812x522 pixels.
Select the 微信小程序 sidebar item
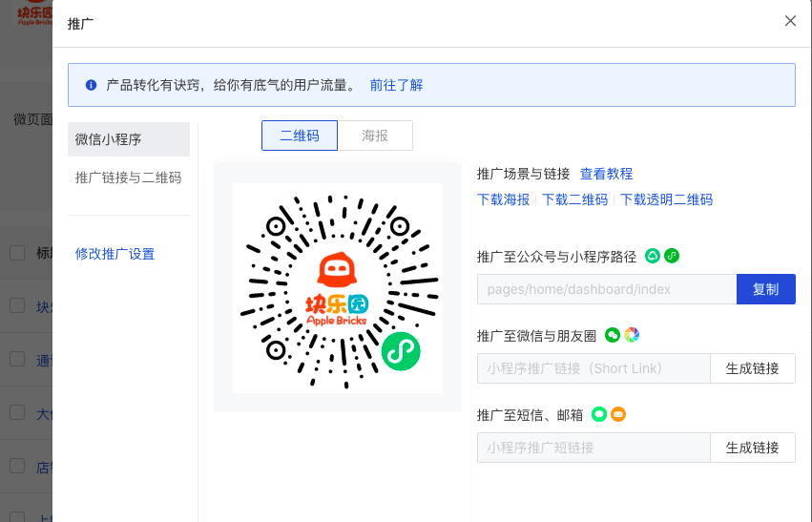[x=129, y=139]
